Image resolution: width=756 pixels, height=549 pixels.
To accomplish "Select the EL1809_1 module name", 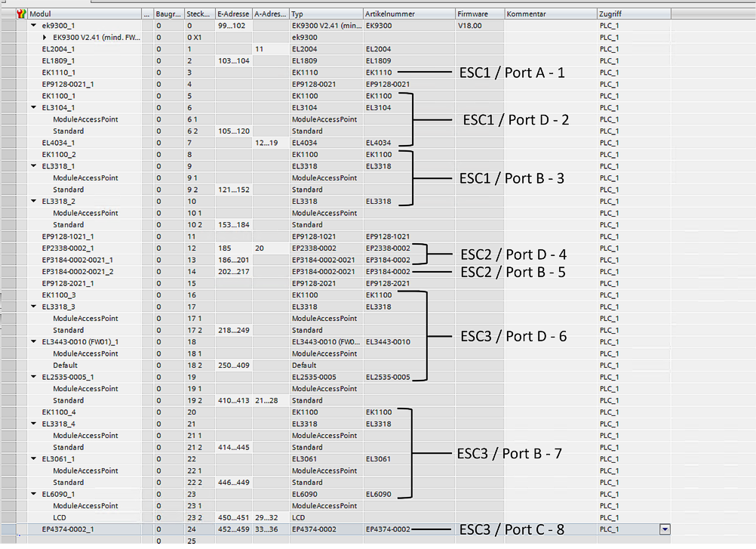I will pyautogui.click(x=58, y=60).
